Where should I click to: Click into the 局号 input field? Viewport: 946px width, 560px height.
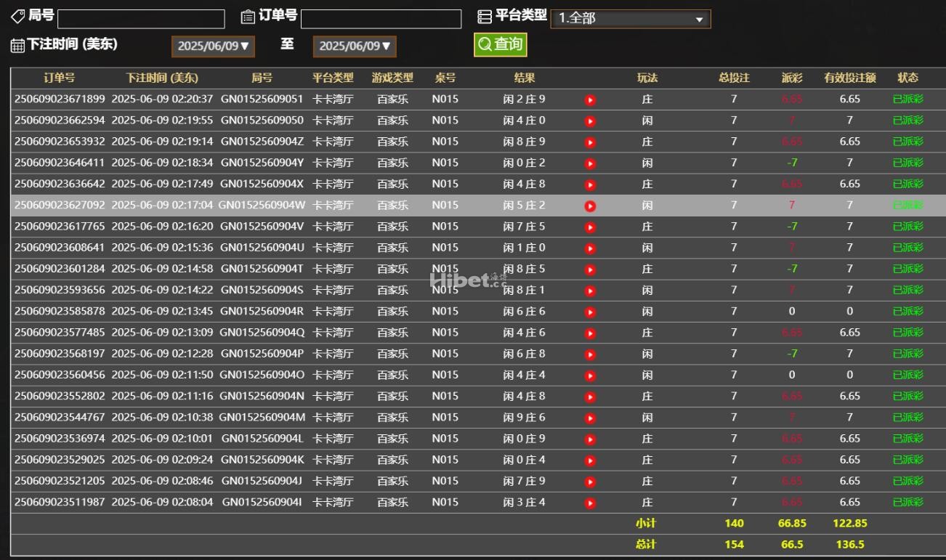click(x=141, y=19)
